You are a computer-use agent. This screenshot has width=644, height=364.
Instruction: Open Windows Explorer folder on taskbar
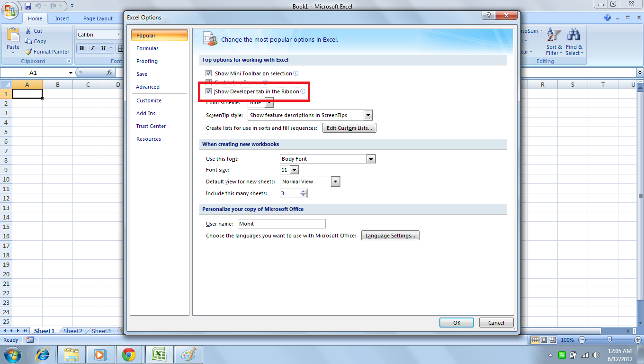pyautogui.click(x=72, y=355)
